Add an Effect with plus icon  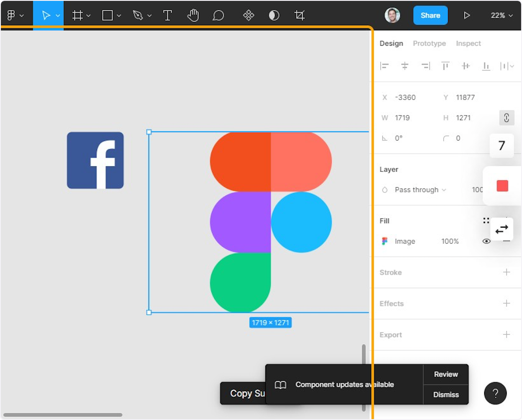coord(506,303)
